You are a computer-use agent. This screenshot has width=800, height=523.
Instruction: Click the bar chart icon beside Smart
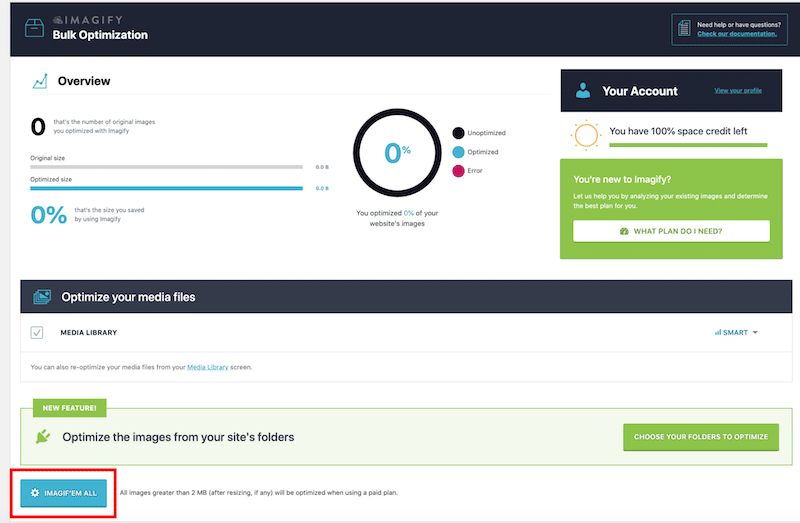pos(718,332)
